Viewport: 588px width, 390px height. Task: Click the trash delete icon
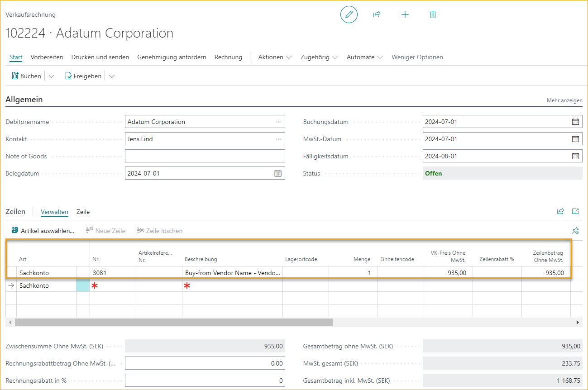click(x=433, y=15)
